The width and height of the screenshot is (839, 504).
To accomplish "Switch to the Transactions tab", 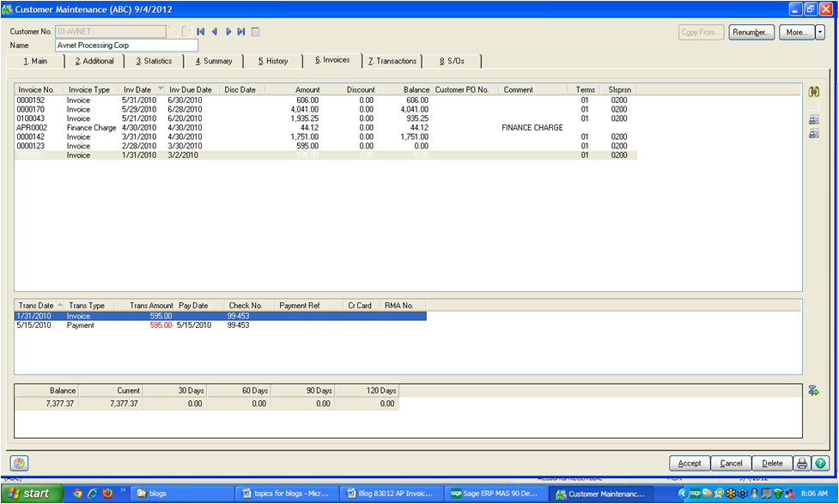I will point(392,61).
